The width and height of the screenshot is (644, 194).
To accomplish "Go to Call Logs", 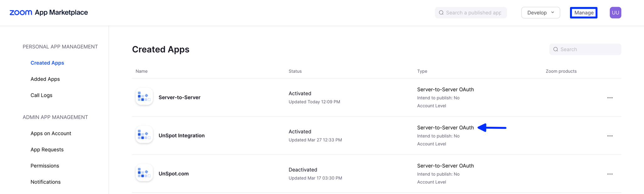I will pyautogui.click(x=41, y=95).
